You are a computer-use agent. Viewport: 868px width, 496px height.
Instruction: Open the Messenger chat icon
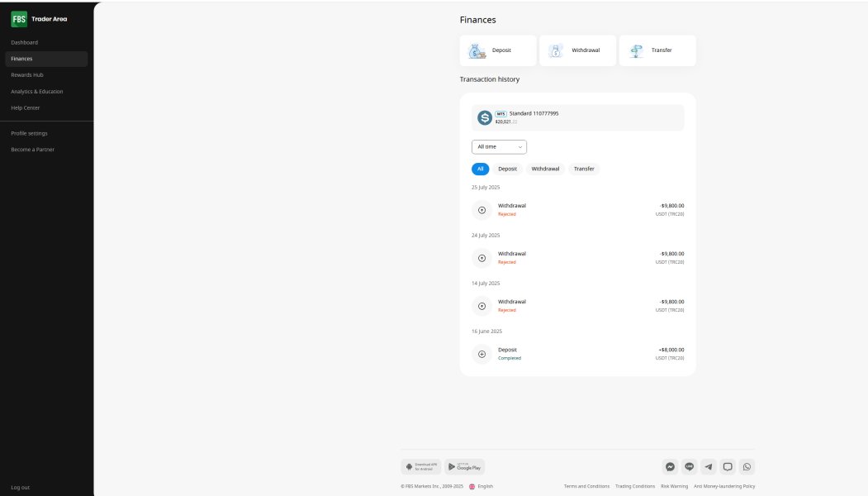click(671, 466)
